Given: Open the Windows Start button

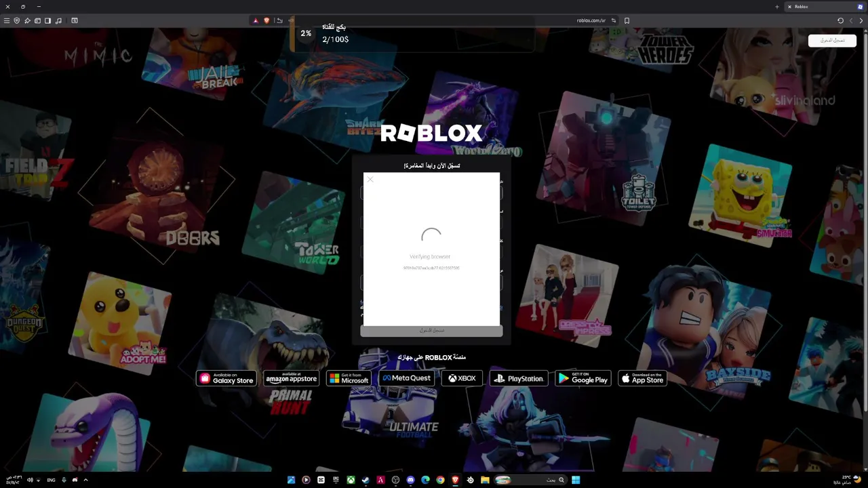Looking at the screenshot, I should tap(576, 480).
